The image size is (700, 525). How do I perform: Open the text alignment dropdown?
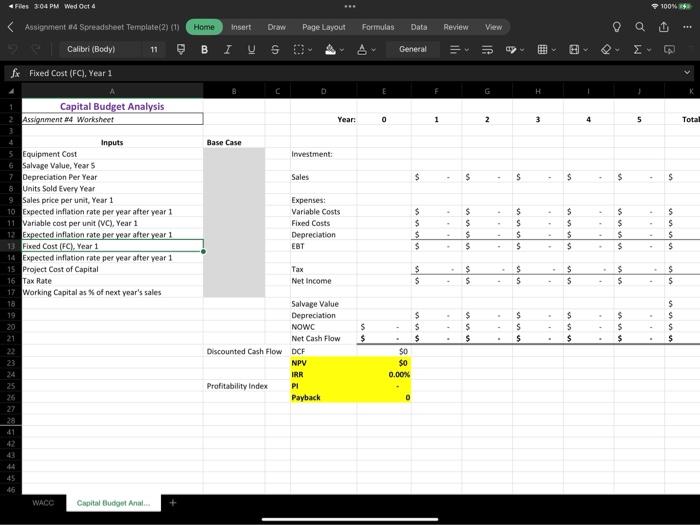459,49
